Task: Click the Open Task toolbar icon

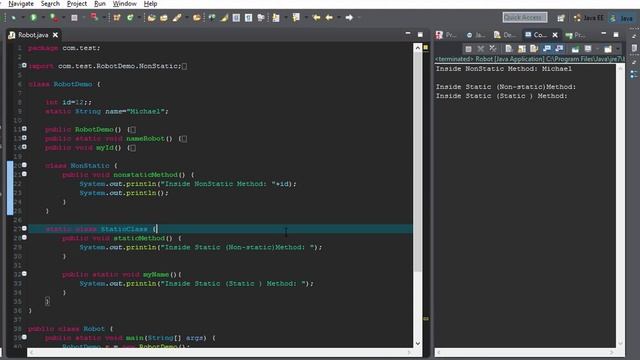Action: pos(164,18)
